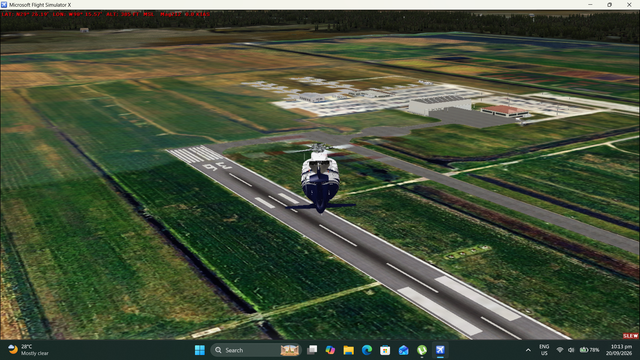Open Task View from the taskbar
The height and width of the screenshot is (360, 640).
click(x=312, y=350)
